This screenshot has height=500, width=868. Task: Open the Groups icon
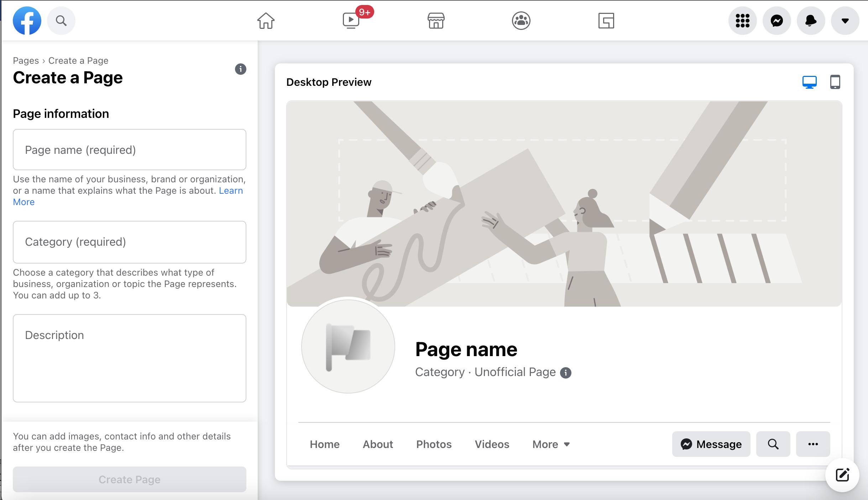(x=521, y=21)
